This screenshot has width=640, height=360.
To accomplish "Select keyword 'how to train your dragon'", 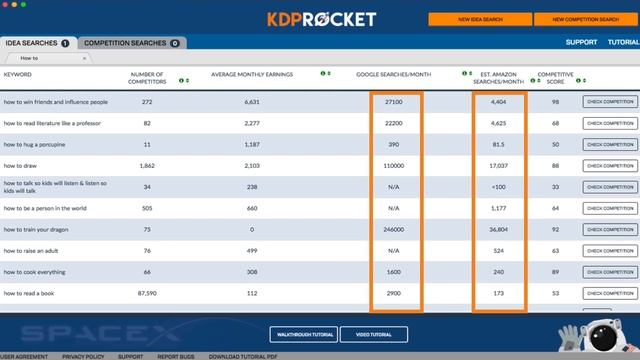I will point(36,229).
